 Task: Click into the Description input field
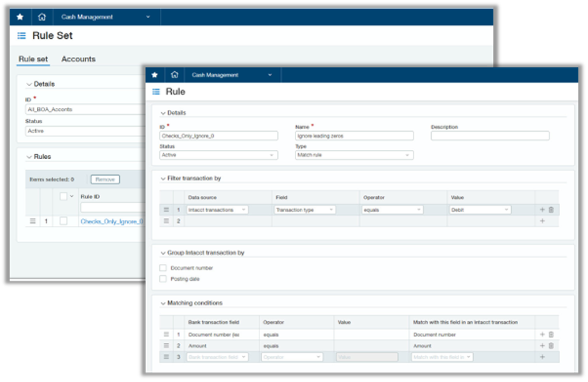point(490,135)
